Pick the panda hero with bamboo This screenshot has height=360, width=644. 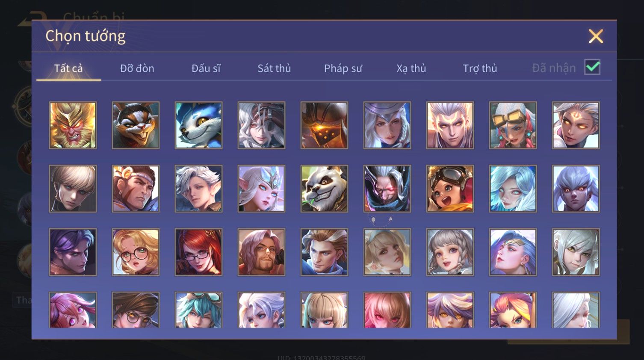pyautogui.click(x=324, y=189)
